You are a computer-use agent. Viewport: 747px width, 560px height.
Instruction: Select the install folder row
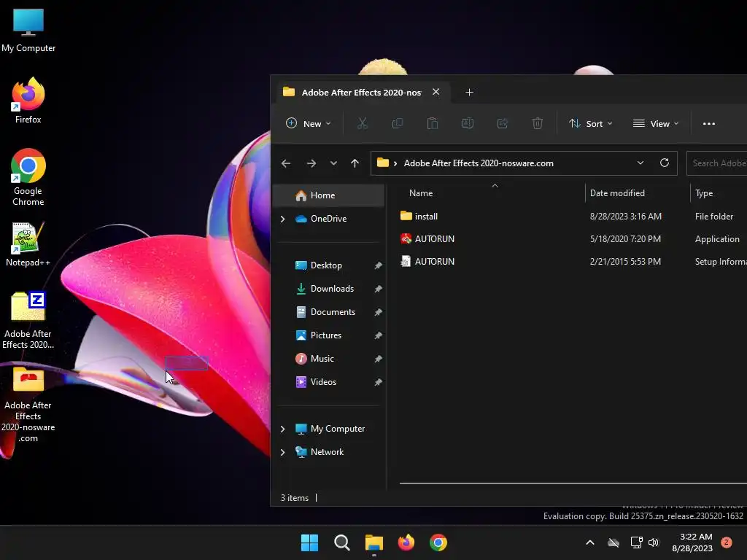point(572,216)
